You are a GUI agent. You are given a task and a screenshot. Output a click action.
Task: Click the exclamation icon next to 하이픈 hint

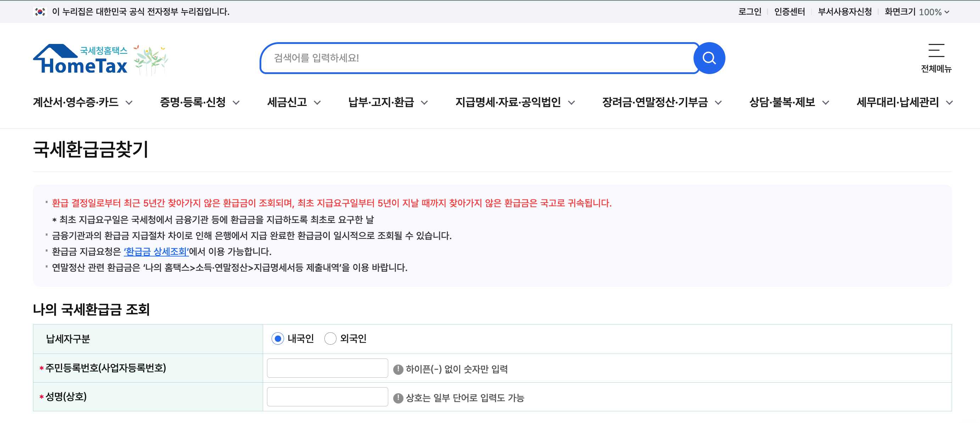(398, 369)
